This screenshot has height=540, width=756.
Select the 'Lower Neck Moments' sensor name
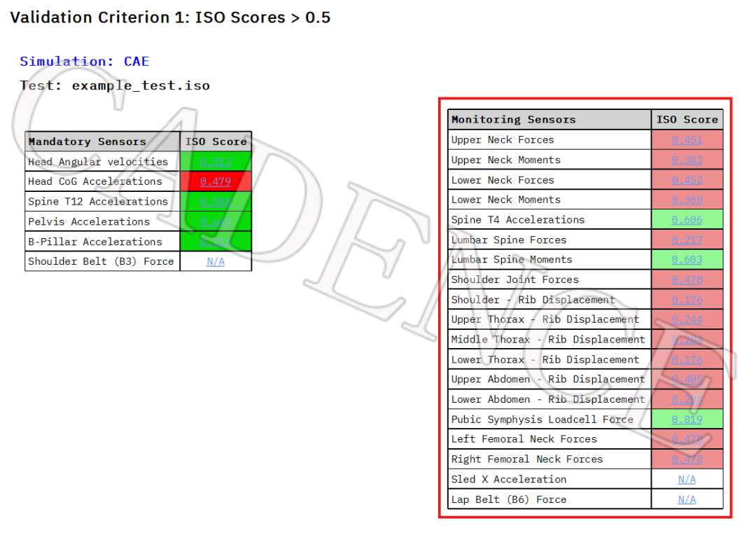tap(506, 200)
